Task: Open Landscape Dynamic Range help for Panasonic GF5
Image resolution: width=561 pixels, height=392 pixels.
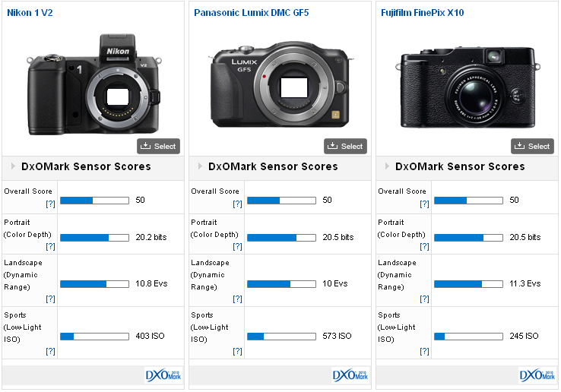Action: pyautogui.click(x=238, y=299)
